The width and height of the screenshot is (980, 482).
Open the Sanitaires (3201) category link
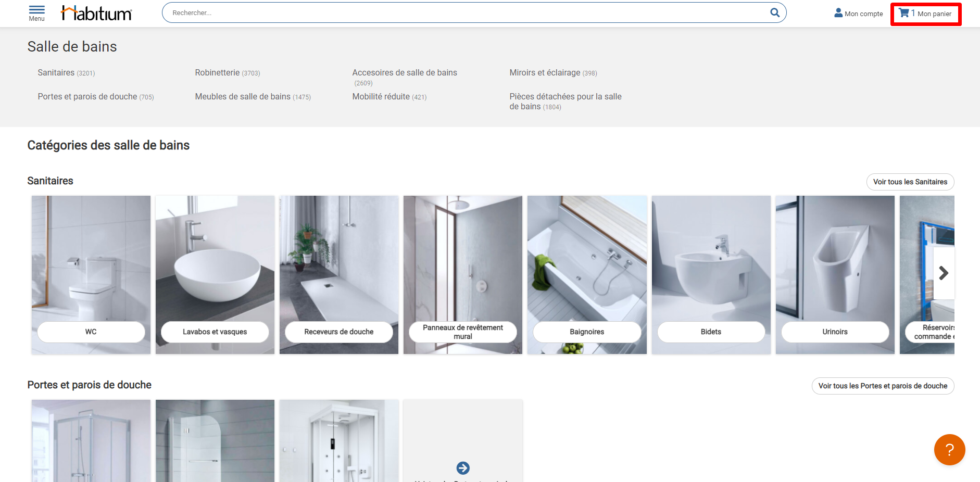click(66, 73)
